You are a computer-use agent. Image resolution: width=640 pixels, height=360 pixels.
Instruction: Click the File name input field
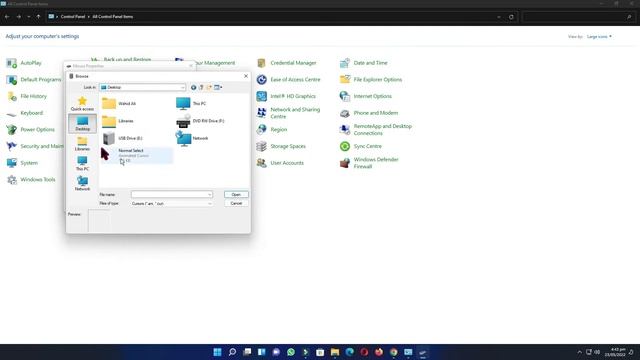(x=171, y=195)
